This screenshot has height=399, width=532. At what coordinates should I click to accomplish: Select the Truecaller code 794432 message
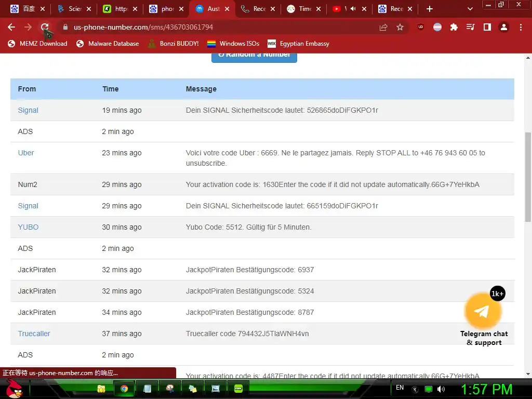click(x=247, y=334)
